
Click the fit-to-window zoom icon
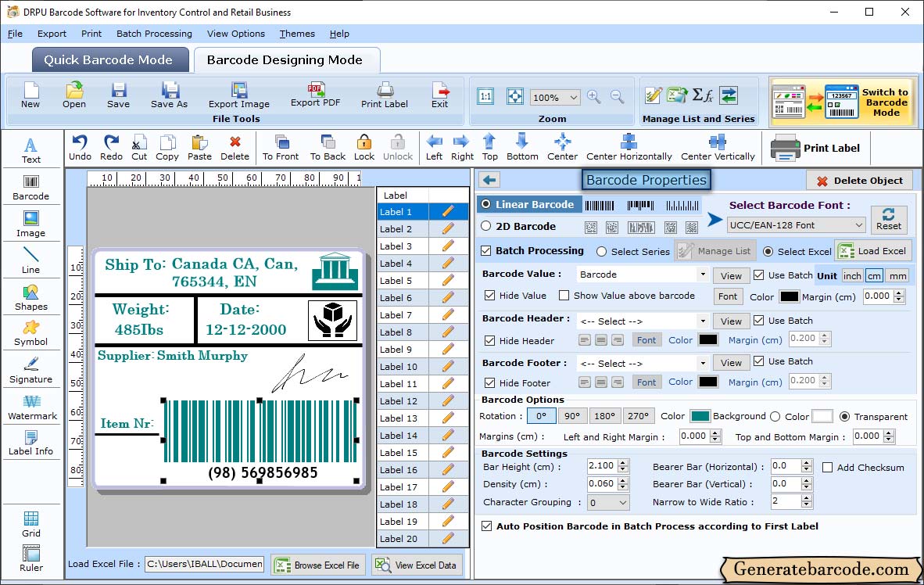(515, 96)
